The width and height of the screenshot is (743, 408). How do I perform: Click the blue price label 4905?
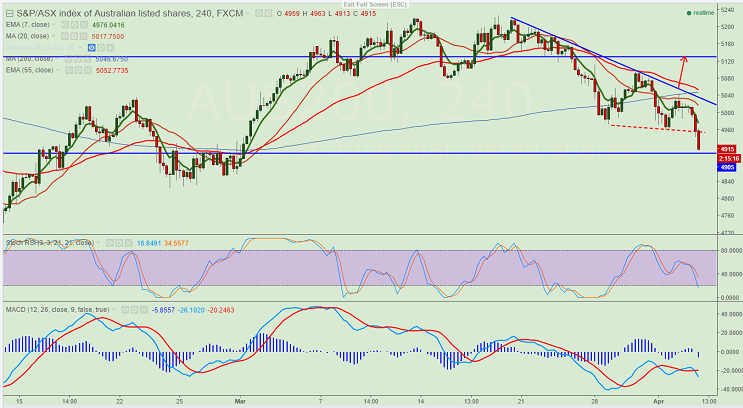727,167
